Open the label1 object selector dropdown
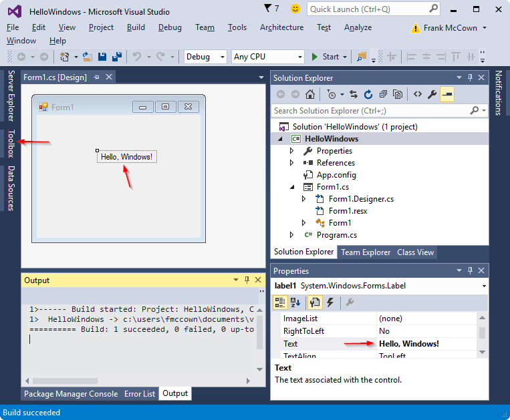This screenshot has height=420, width=510. [x=484, y=286]
